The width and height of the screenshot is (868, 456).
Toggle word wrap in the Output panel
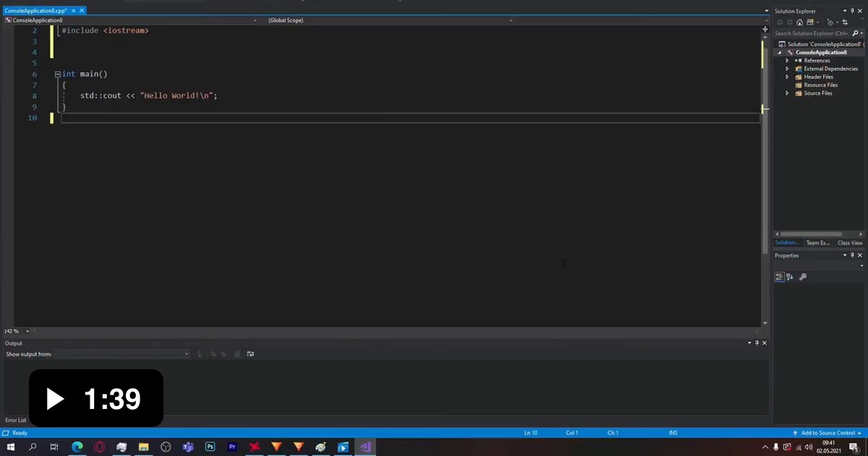pyautogui.click(x=250, y=354)
